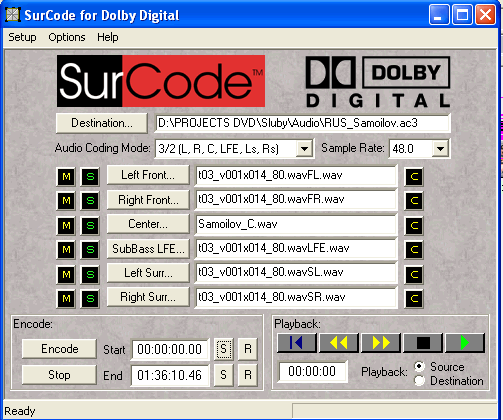Click the playback time field 00:00:00

tap(312, 371)
